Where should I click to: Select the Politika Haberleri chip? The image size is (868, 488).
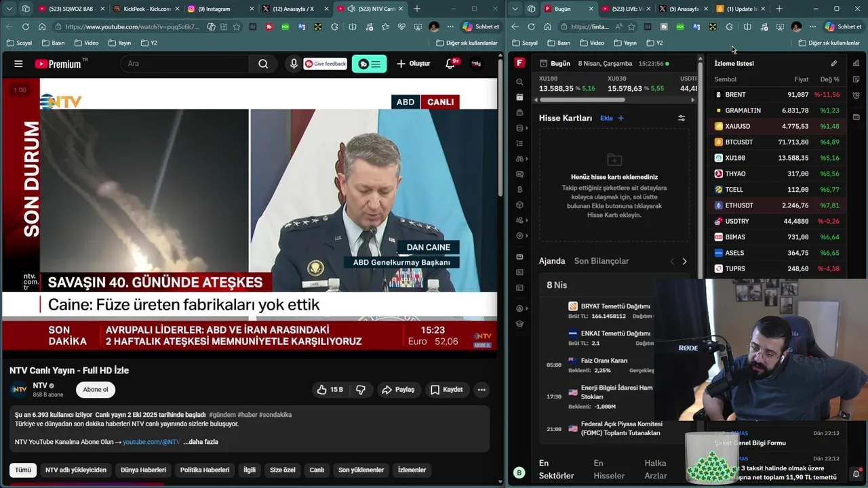[204, 470]
